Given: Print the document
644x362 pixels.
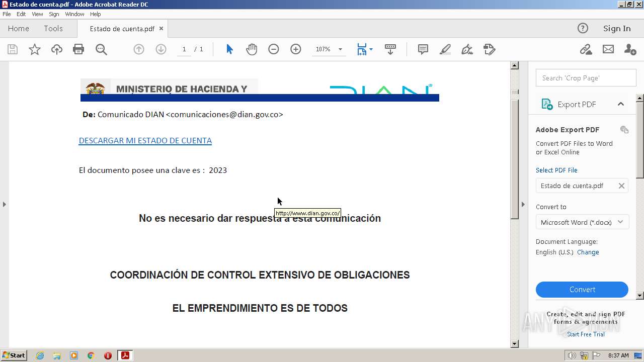Looking at the screenshot, I should [x=78, y=49].
